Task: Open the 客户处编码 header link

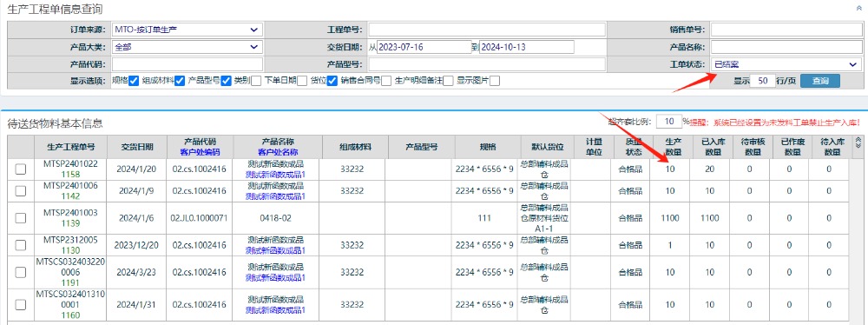Action: (200, 152)
